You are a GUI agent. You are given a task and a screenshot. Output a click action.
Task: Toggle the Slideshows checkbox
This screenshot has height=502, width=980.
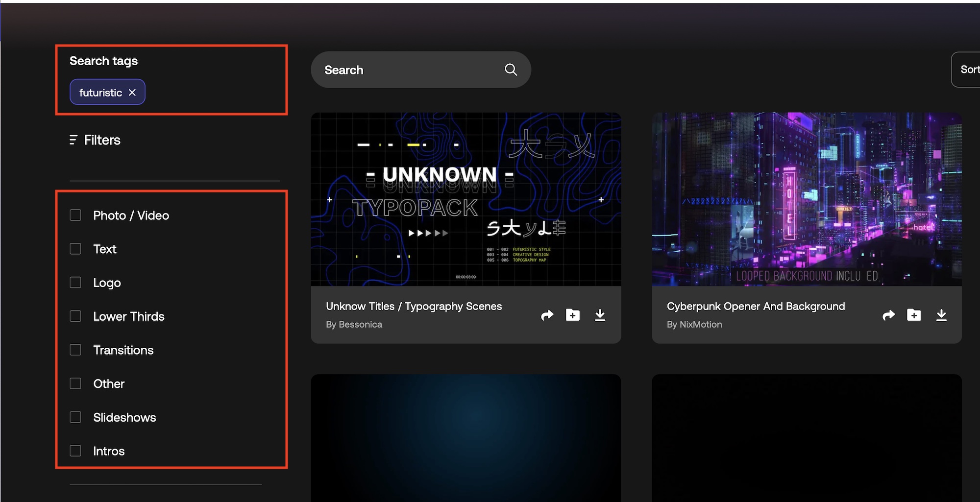coord(75,417)
